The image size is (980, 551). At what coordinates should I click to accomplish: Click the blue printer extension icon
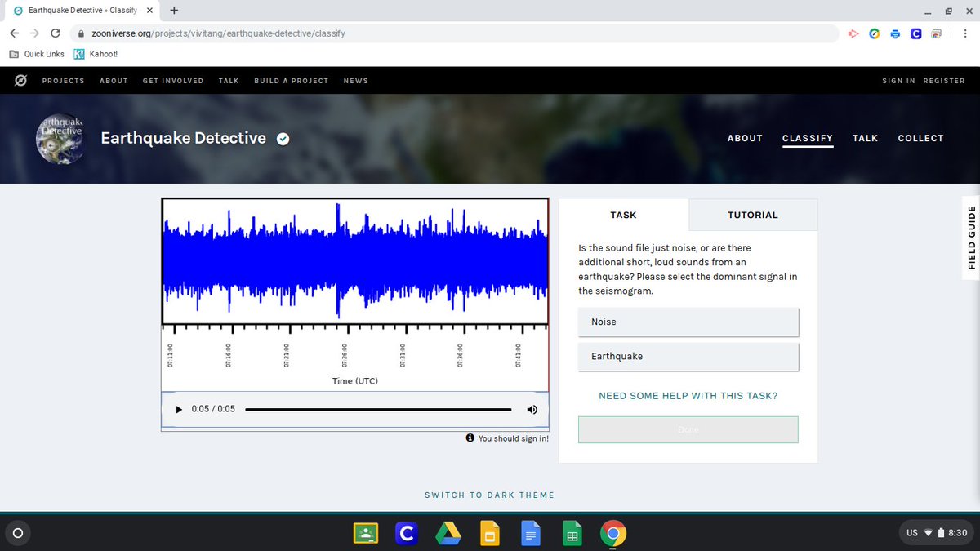point(895,33)
